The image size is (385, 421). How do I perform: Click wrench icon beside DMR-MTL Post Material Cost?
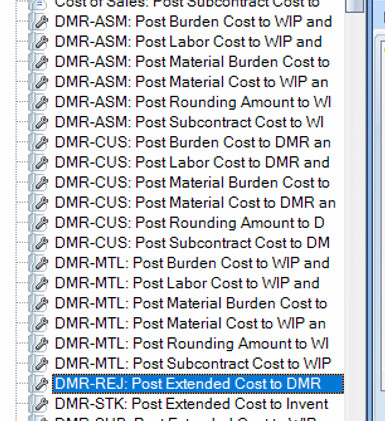(39, 324)
